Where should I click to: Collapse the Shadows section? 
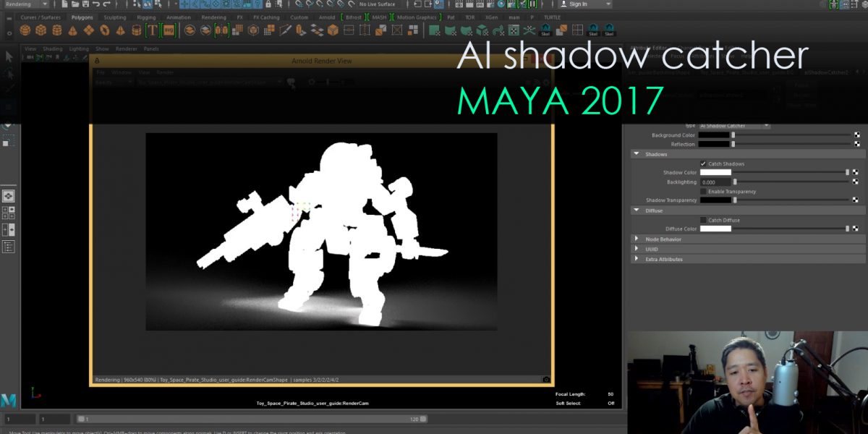click(x=636, y=154)
